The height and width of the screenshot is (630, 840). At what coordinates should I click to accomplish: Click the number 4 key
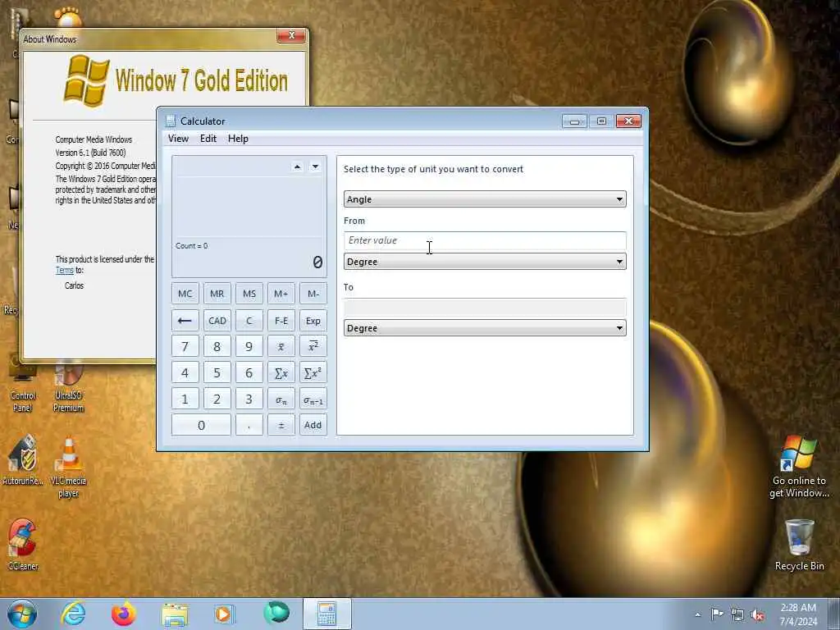[185, 373]
